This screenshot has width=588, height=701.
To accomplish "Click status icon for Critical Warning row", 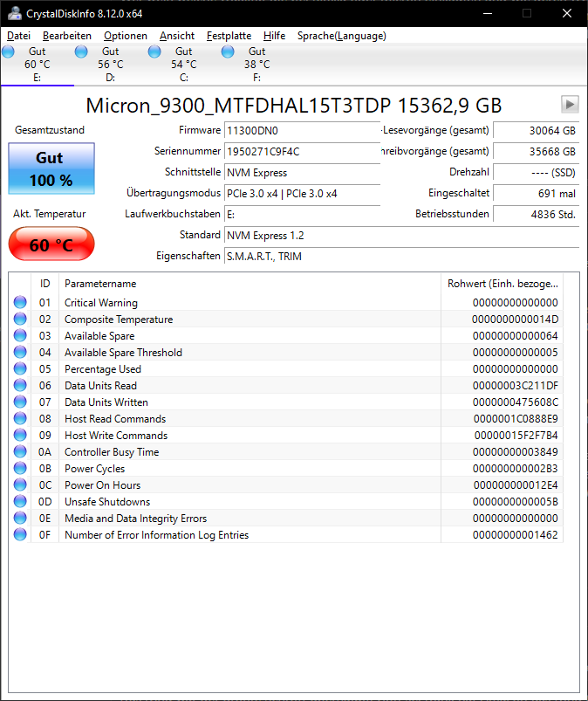I will (20, 303).
